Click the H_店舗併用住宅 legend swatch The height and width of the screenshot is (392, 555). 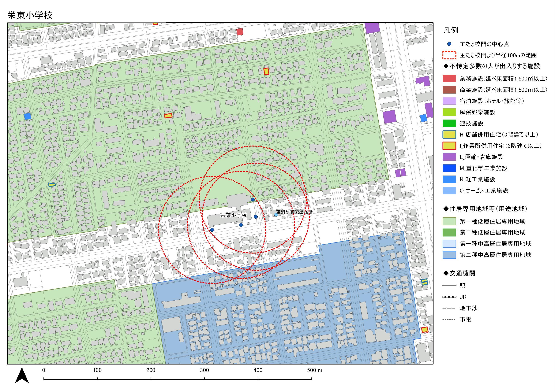[449, 135]
